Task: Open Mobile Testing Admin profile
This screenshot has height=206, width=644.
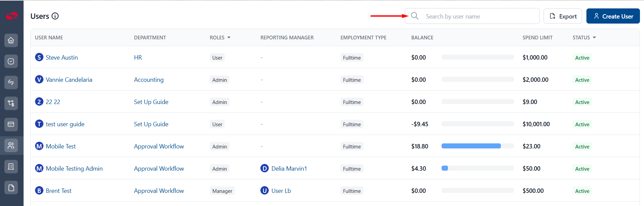Action: (74, 169)
